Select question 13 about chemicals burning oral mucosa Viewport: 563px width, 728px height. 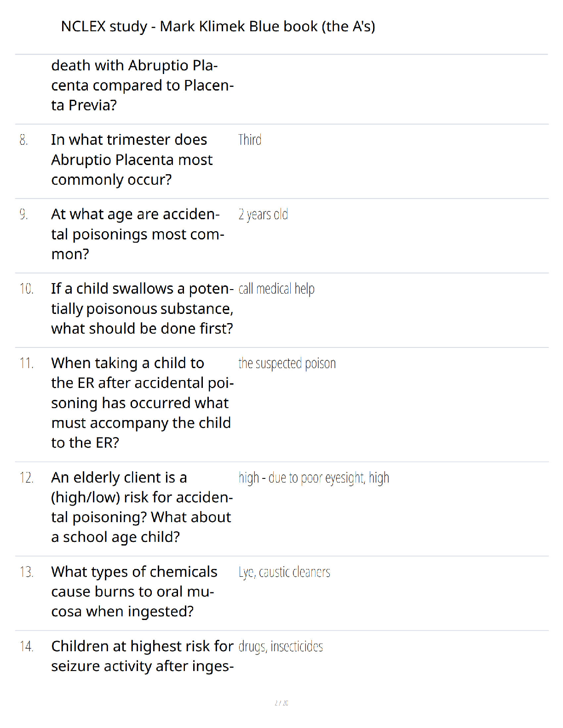coord(134,591)
